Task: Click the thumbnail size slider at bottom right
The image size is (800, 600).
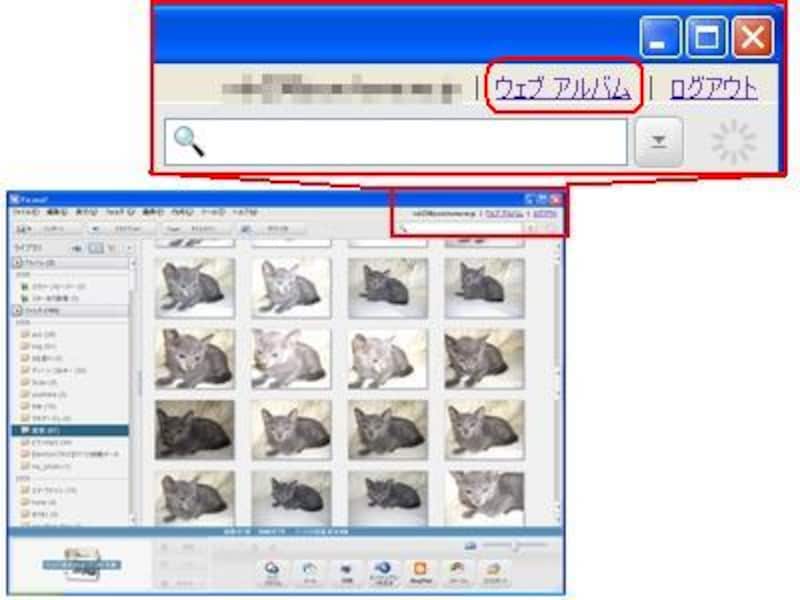Action: click(x=515, y=545)
